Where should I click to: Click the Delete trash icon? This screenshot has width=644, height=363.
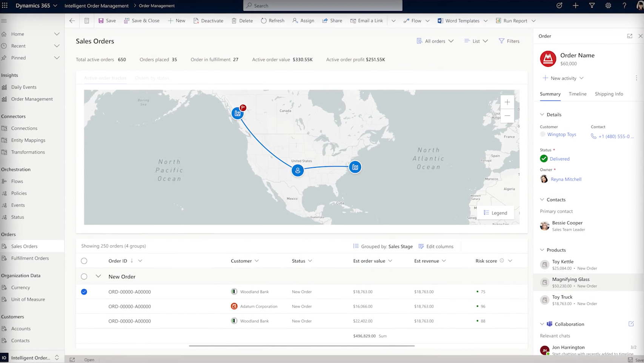(234, 21)
